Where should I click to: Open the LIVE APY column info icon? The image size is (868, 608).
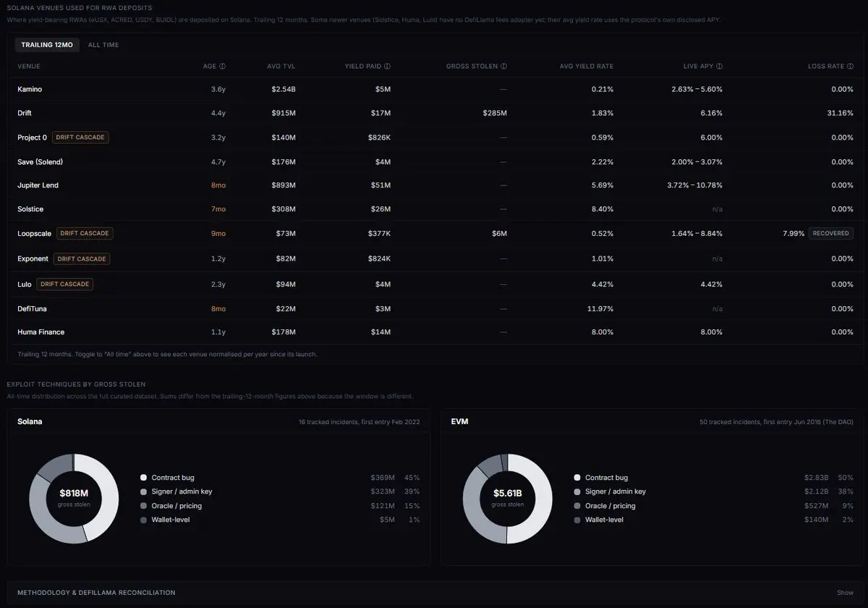pos(719,66)
